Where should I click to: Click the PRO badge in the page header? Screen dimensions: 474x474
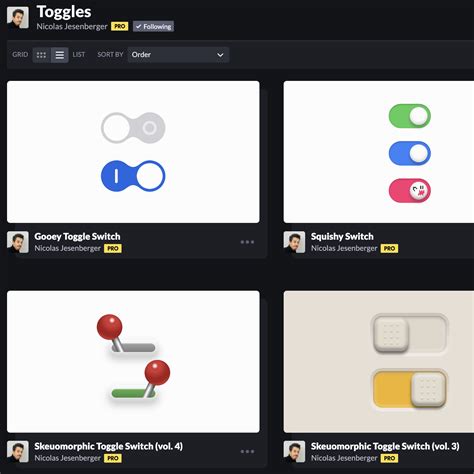point(120,26)
